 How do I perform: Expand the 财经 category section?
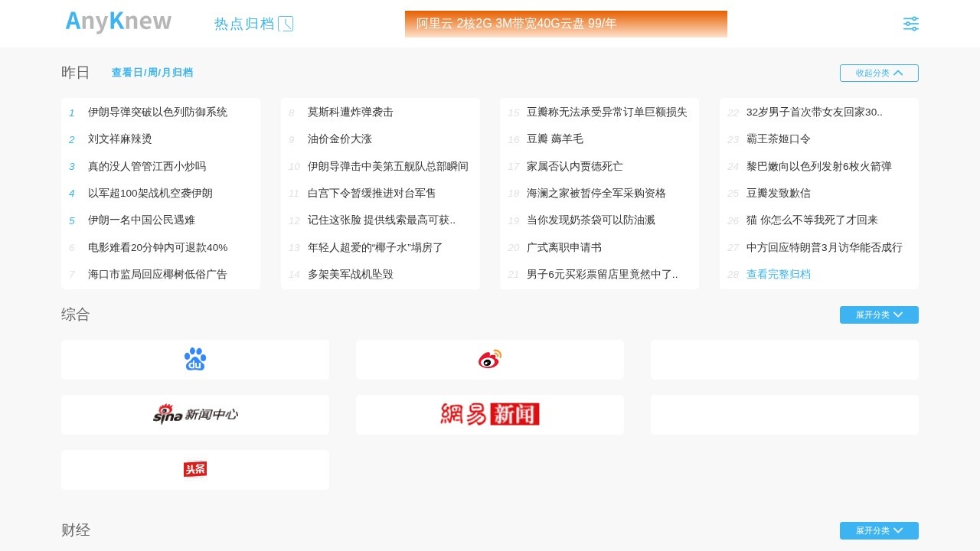(x=879, y=530)
